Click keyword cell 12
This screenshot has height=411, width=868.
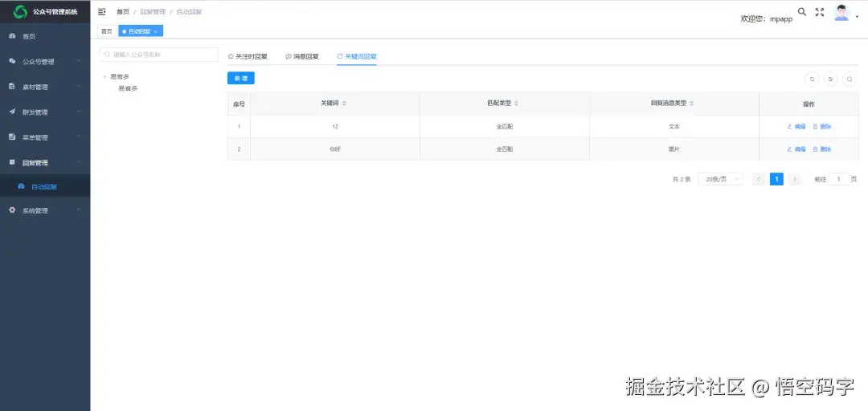335,127
